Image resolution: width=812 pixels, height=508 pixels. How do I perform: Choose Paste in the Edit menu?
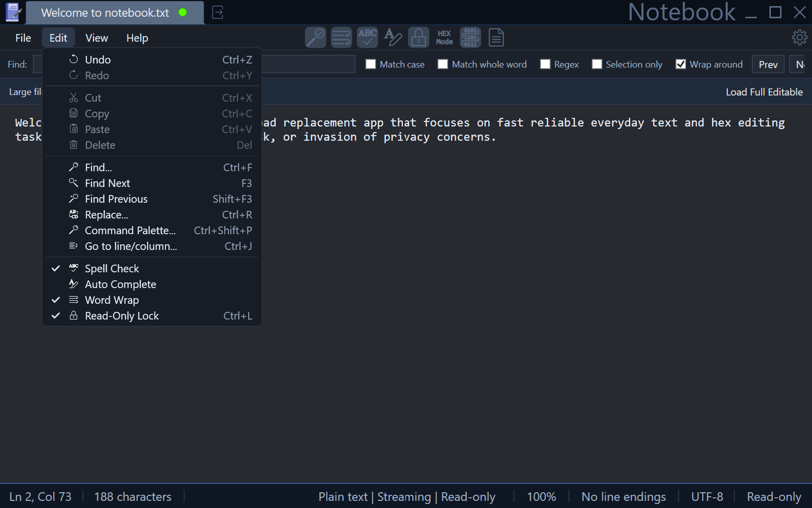point(152,129)
